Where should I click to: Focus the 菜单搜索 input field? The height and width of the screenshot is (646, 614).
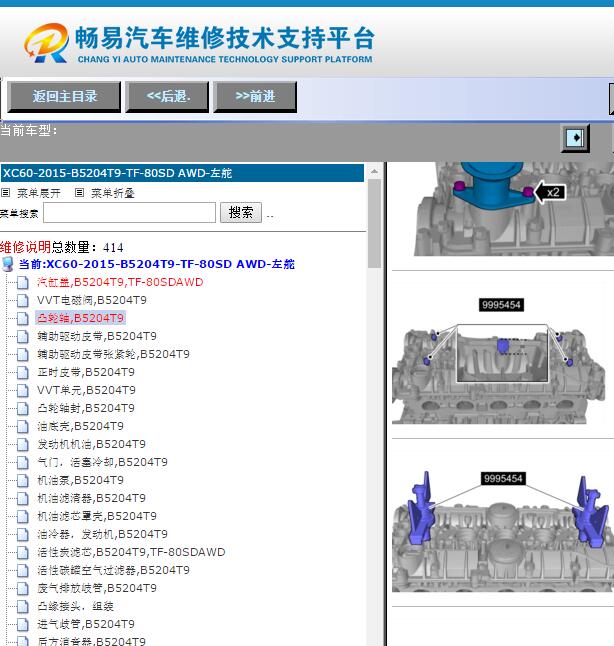pyautogui.click(x=129, y=213)
